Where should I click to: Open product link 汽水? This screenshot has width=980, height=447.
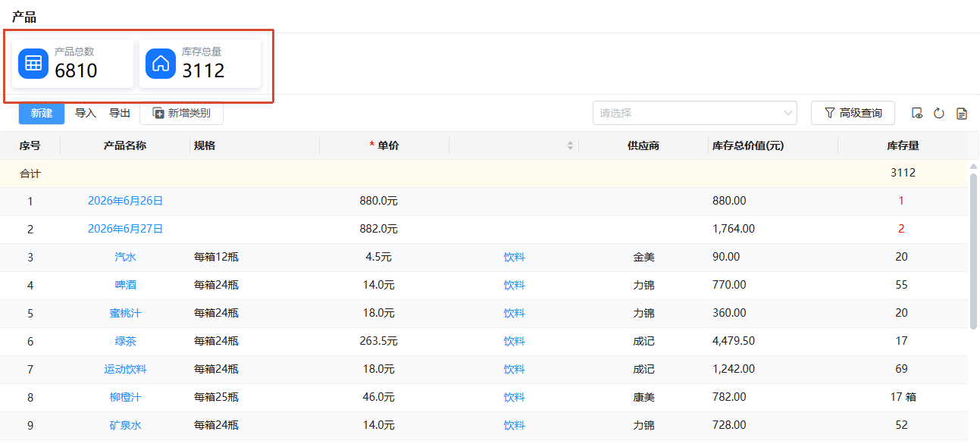126,257
